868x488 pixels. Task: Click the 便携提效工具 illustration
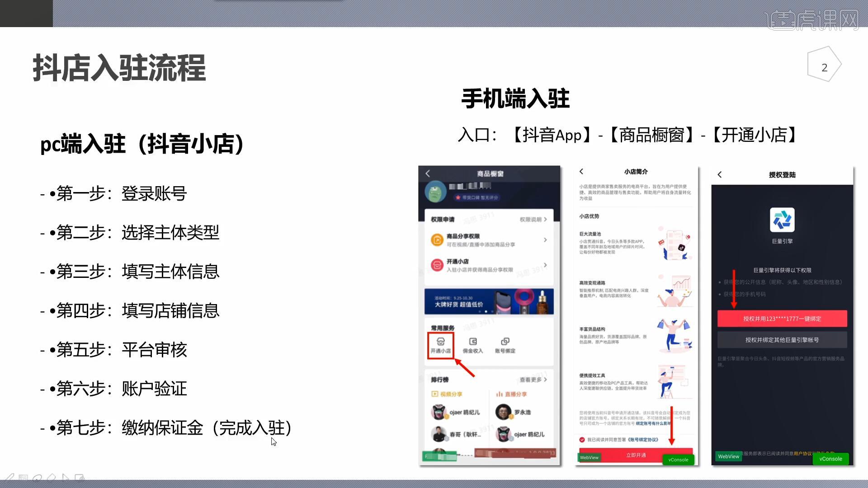674,382
